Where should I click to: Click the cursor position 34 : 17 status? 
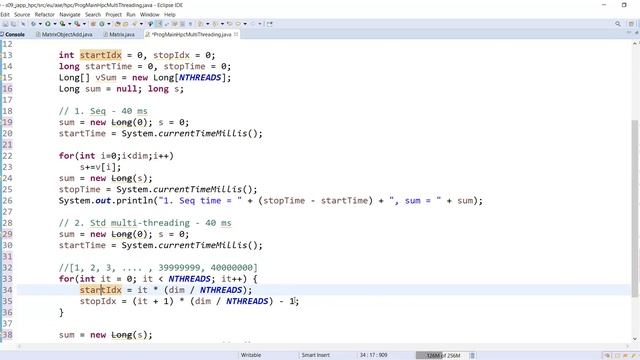[373, 356]
